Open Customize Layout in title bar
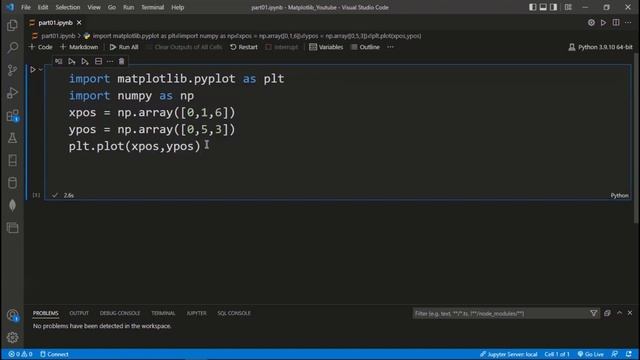 point(568,7)
